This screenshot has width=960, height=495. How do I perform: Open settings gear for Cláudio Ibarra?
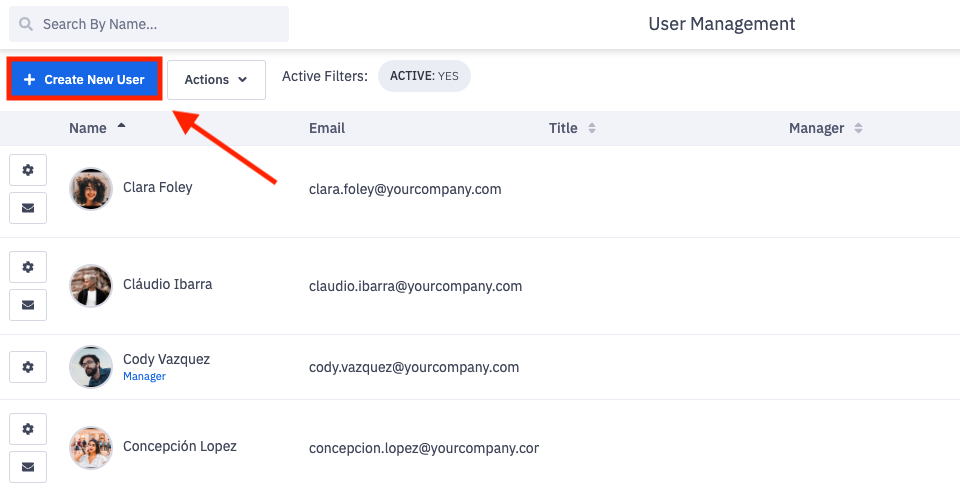[28, 267]
